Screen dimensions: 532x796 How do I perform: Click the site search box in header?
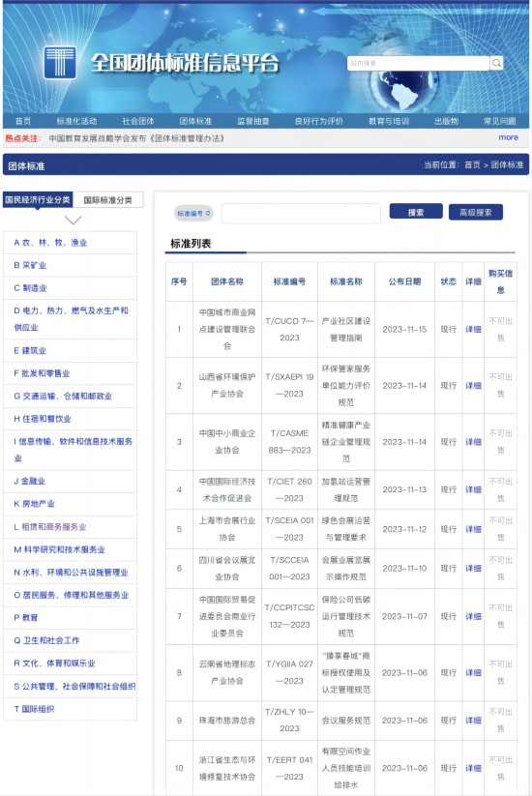coord(418,63)
